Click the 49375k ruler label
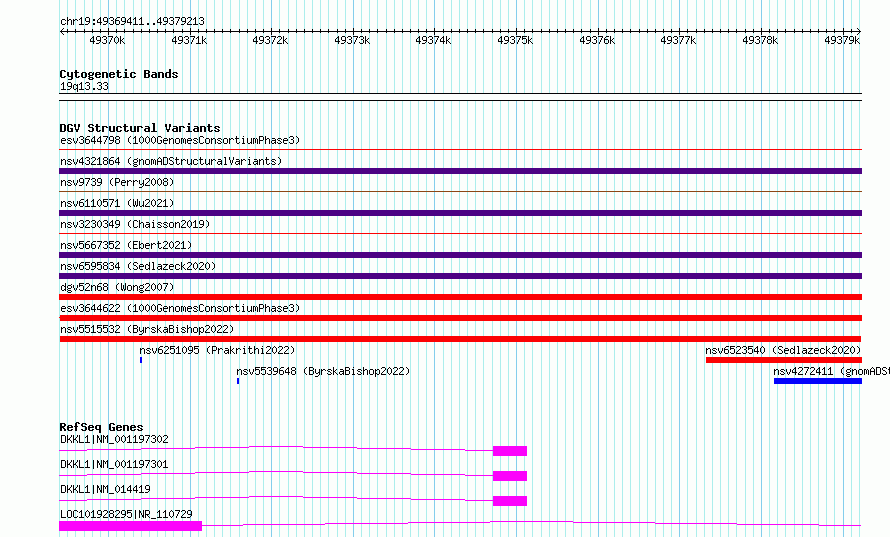Image resolution: width=890 pixels, height=537 pixels. pyautogui.click(x=515, y=40)
